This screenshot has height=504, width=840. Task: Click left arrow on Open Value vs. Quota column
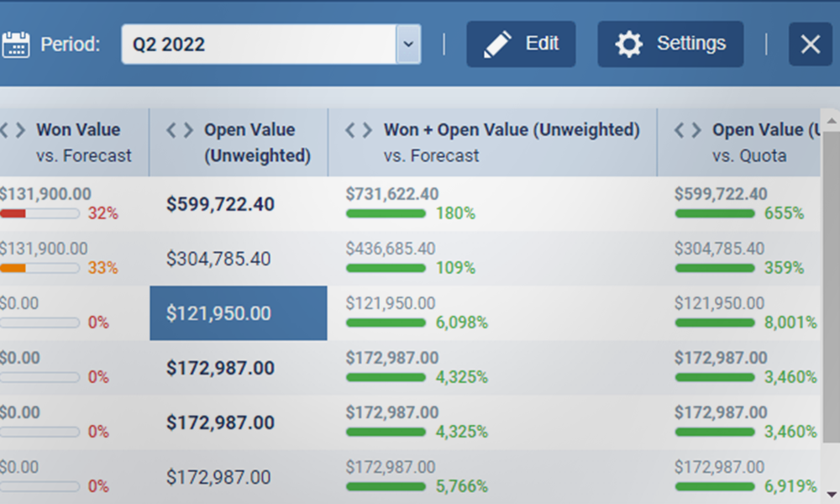pyautogui.click(x=680, y=130)
